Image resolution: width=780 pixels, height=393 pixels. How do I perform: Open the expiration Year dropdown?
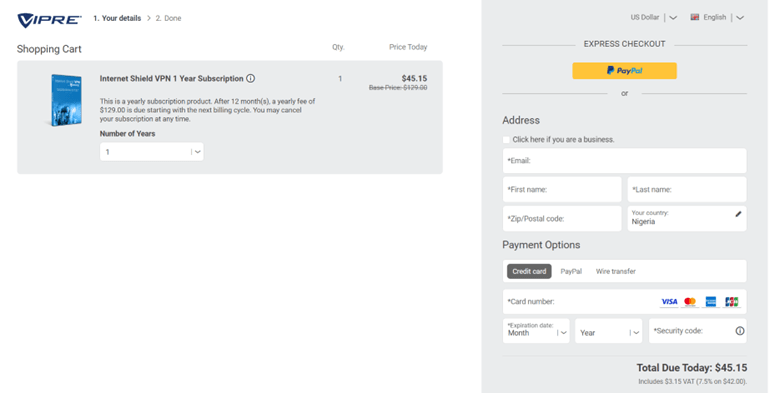(608, 331)
